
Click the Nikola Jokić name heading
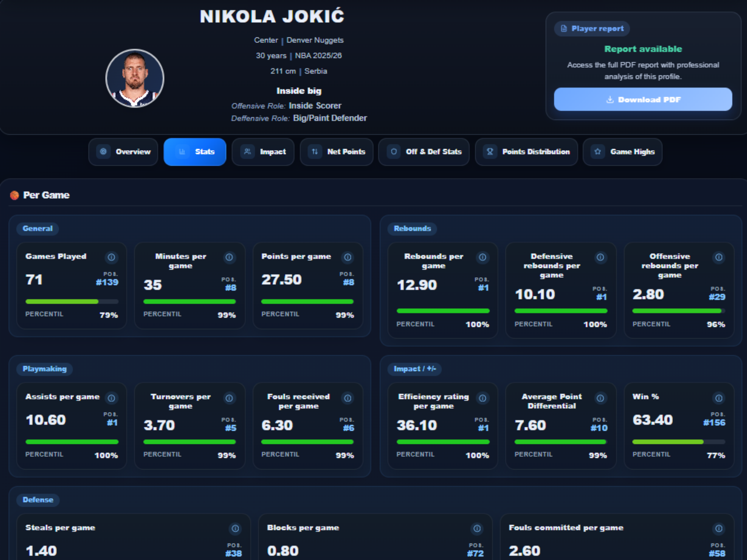coord(272,16)
